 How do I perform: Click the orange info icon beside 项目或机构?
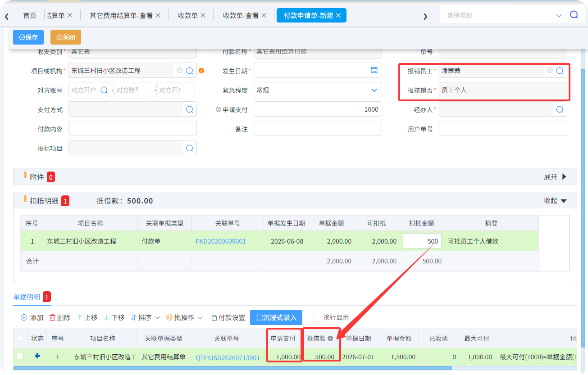point(201,71)
